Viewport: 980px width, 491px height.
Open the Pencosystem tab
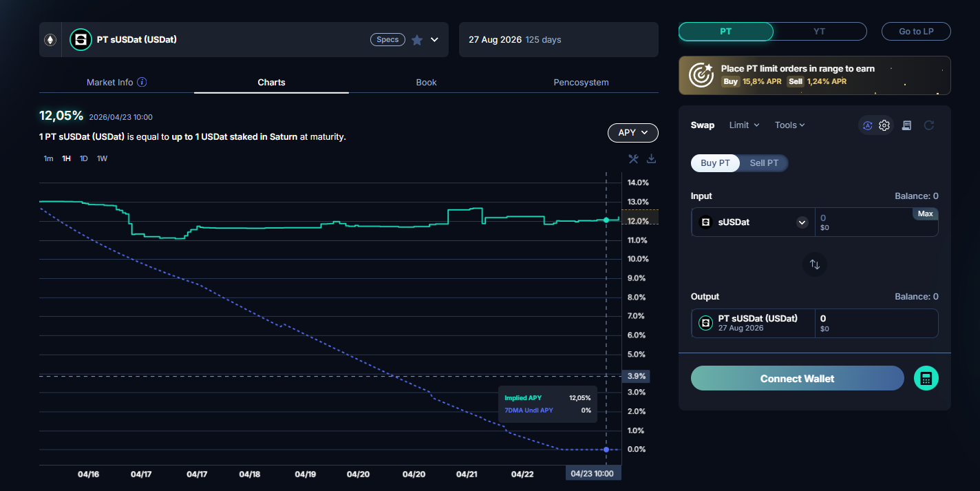coord(581,82)
